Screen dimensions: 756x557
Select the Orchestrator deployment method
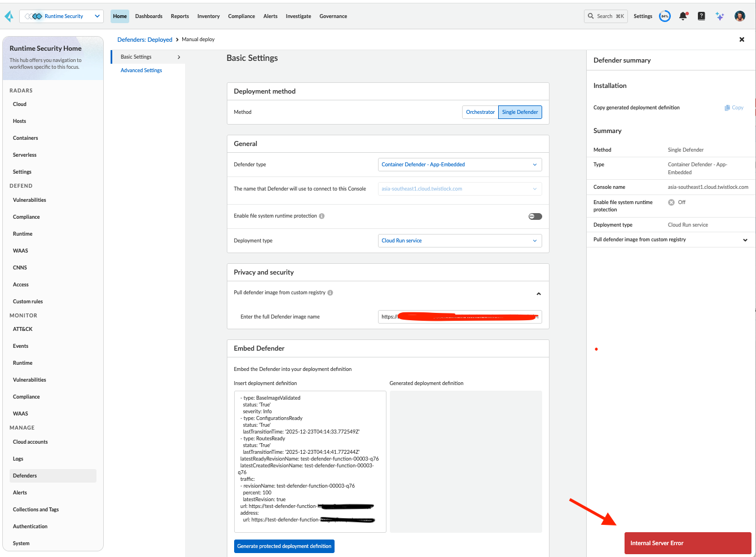[x=480, y=112]
